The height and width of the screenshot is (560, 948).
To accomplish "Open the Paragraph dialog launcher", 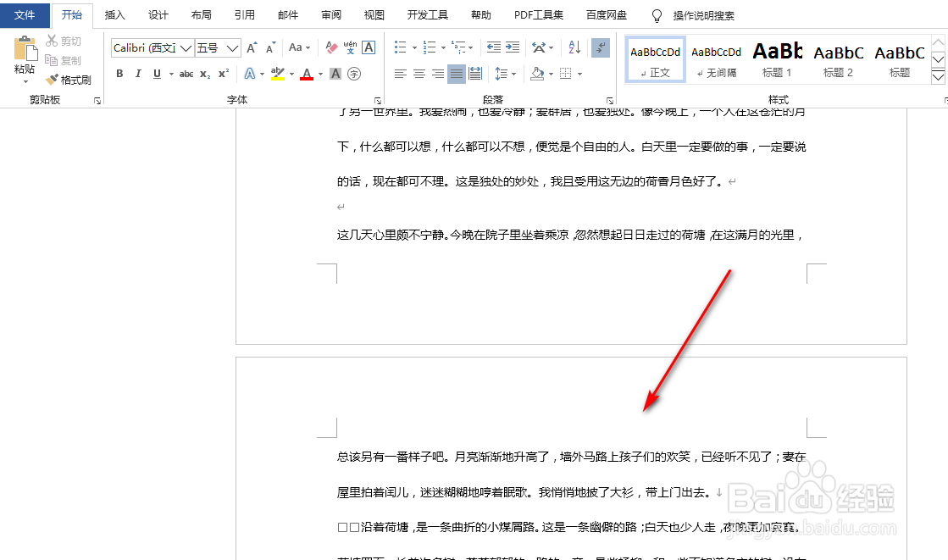I will (609, 101).
